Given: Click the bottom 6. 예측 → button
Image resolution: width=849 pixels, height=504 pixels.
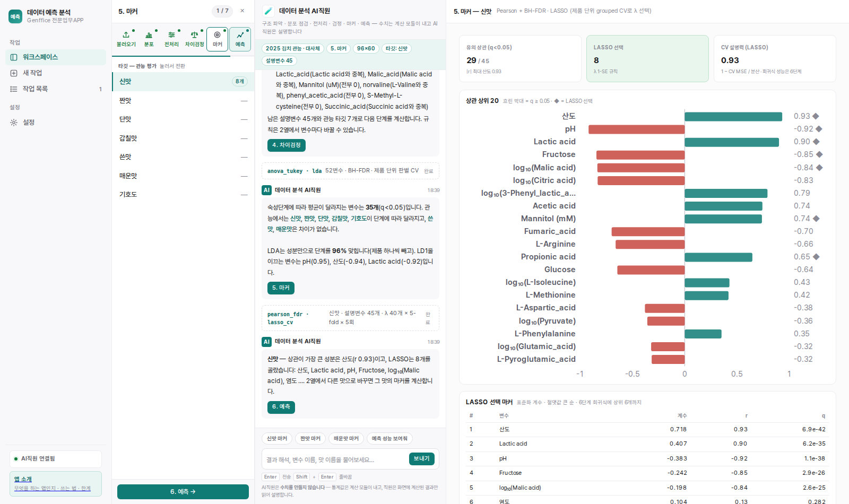Looking at the screenshot, I should tap(183, 492).
